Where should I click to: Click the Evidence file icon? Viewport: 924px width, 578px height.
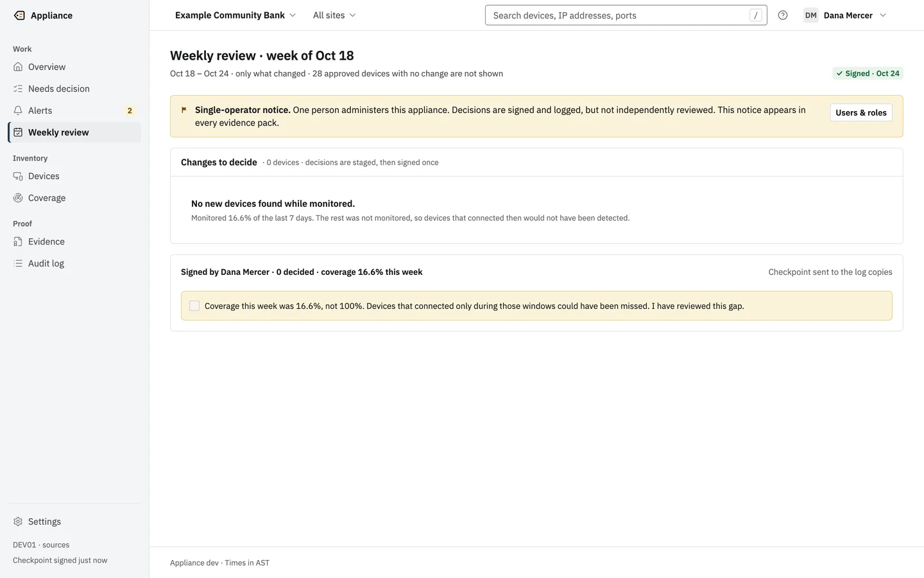18,241
